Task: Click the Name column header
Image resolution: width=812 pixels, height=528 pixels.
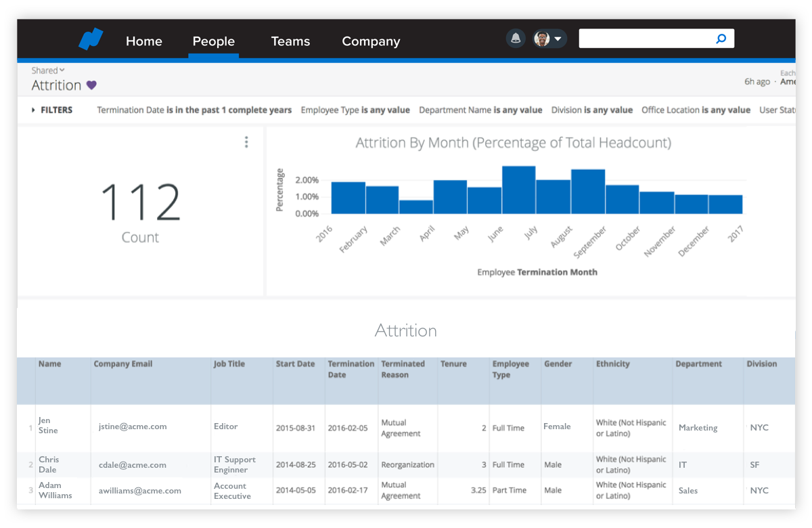Action: tap(49, 364)
